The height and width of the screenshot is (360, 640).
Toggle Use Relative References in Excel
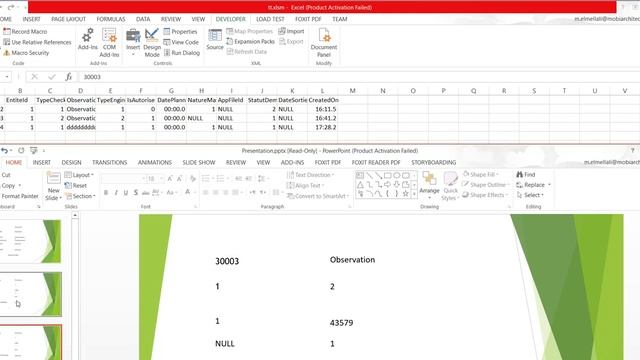tap(37, 42)
